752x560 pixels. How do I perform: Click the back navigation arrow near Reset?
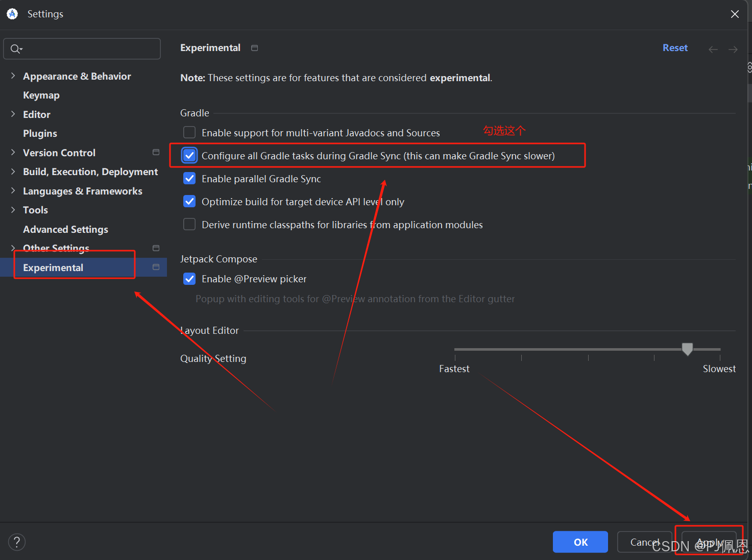713,49
